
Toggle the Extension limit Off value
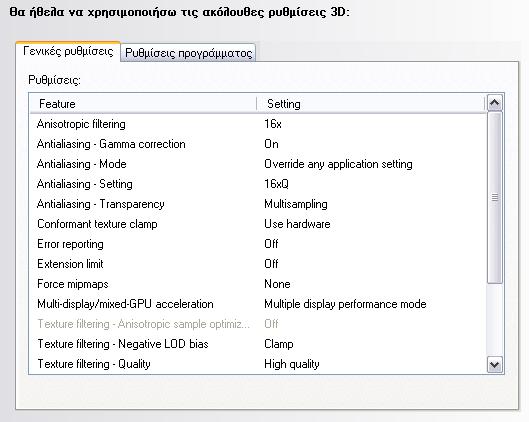271,264
